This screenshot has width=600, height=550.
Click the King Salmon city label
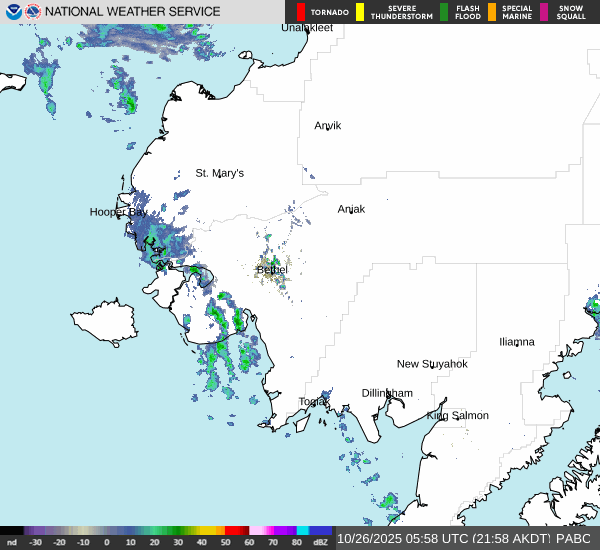[457, 415]
